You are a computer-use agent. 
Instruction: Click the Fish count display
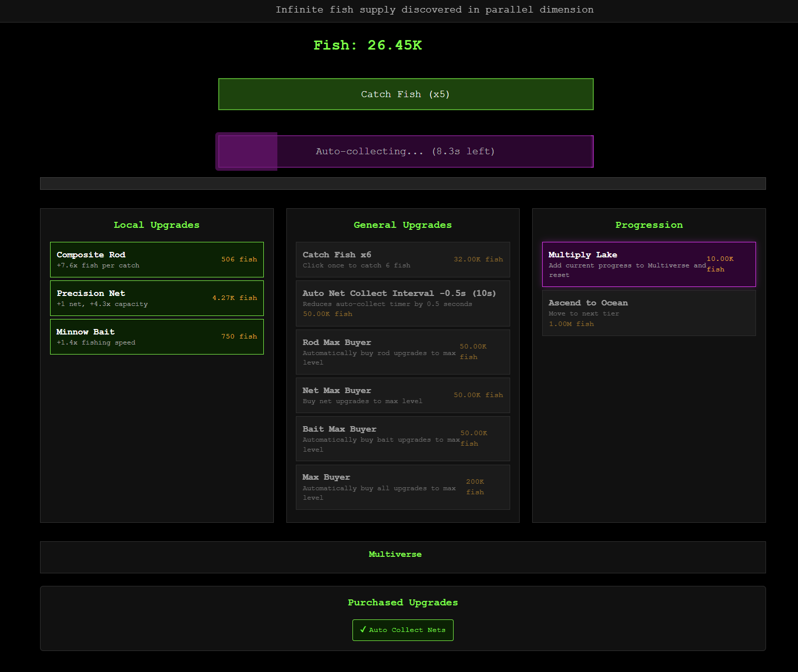(x=367, y=45)
